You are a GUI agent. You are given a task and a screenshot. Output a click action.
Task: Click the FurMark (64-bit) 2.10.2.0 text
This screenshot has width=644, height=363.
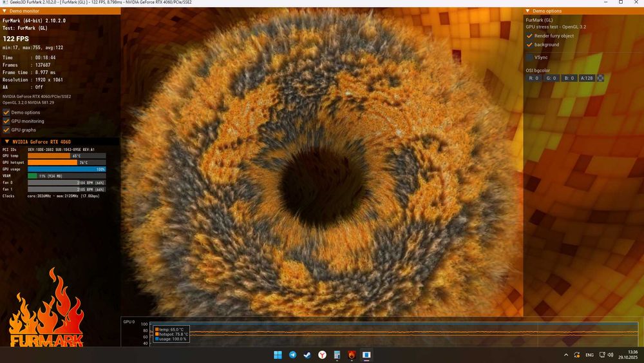coord(34,21)
